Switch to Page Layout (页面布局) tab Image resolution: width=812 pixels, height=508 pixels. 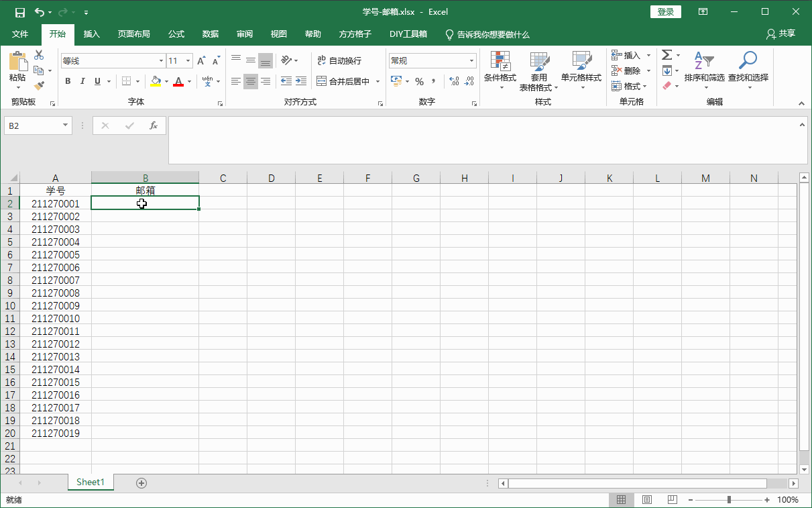point(133,34)
